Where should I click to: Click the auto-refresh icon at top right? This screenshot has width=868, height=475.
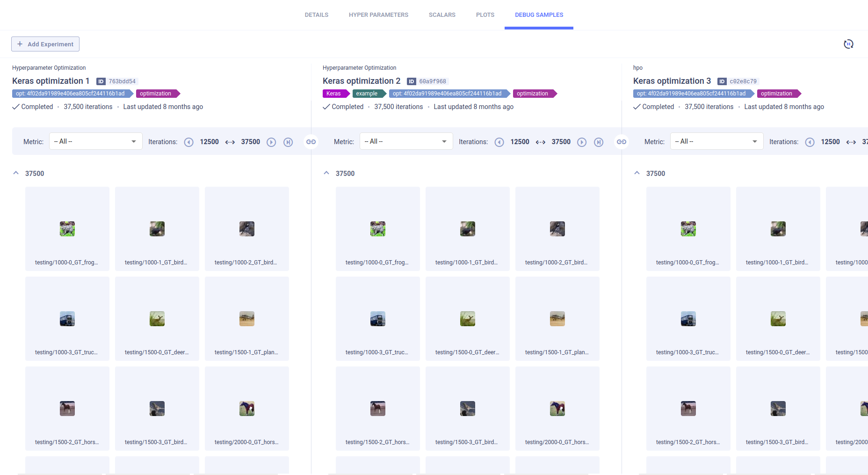coord(848,44)
